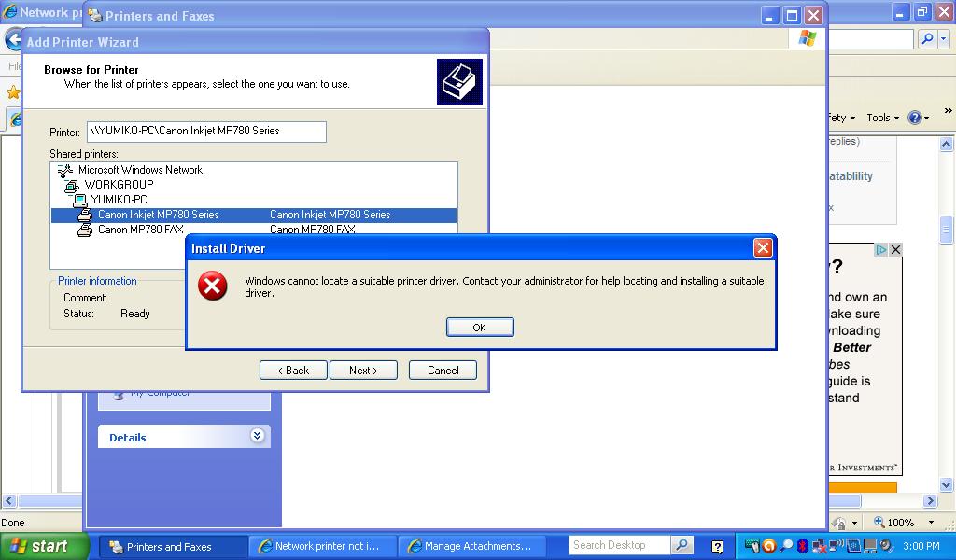
Task: Click the Microsoft Windows Network icon
Action: pyautogui.click(x=65, y=170)
